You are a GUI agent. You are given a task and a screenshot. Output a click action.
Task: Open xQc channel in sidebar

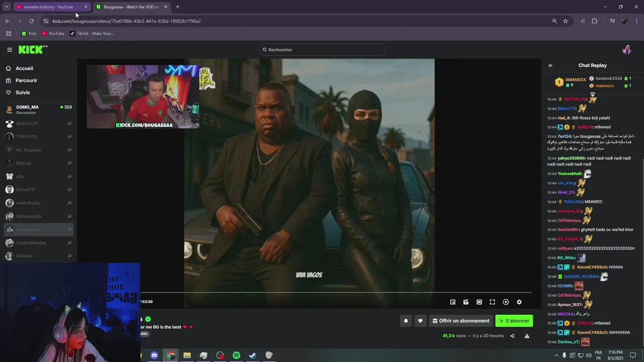point(38,176)
